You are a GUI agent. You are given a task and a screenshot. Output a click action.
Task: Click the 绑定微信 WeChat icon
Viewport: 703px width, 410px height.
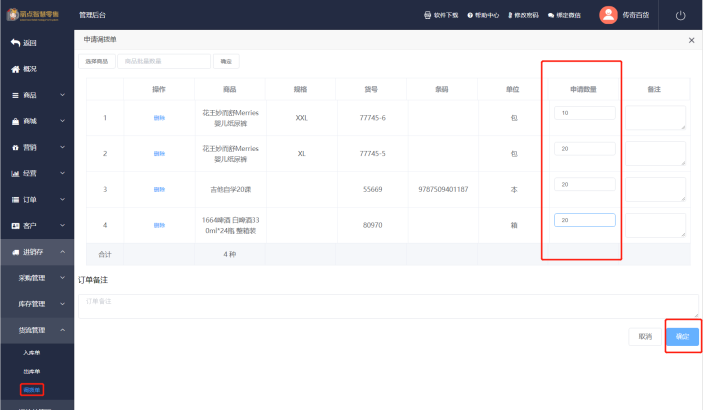551,15
